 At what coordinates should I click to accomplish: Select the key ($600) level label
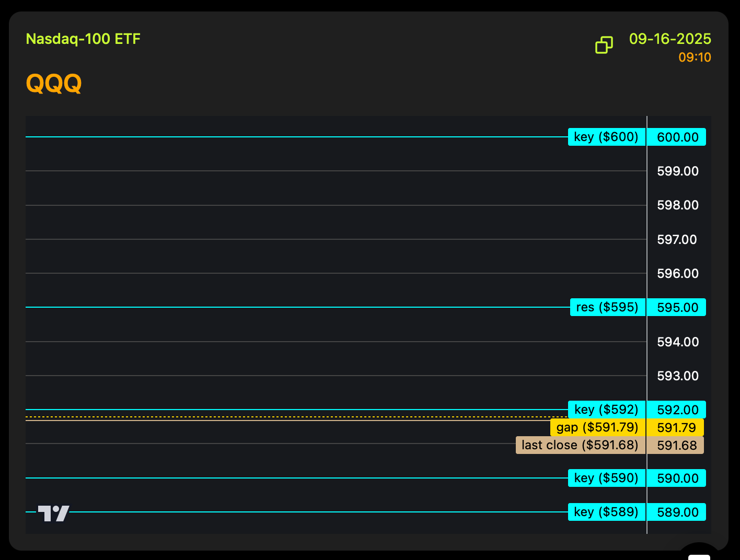[x=607, y=137]
